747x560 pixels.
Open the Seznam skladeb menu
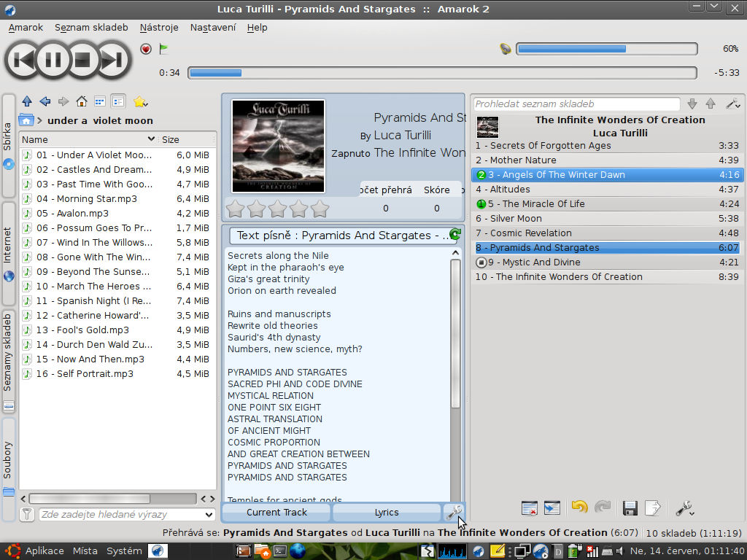(x=91, y=28)
